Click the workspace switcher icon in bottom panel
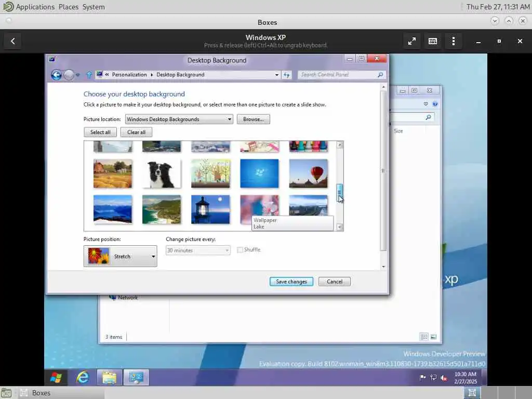532x399 pixels. 472,393
